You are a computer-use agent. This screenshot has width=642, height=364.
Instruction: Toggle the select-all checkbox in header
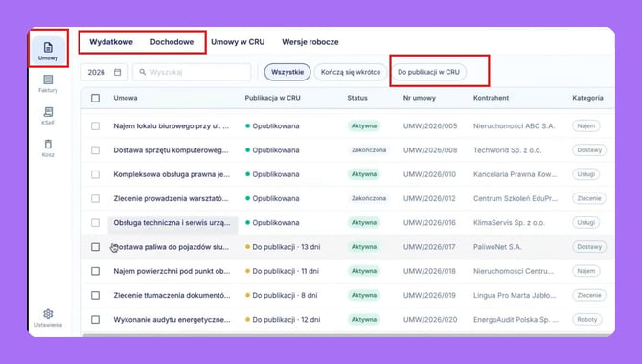[x=96, y=98]
